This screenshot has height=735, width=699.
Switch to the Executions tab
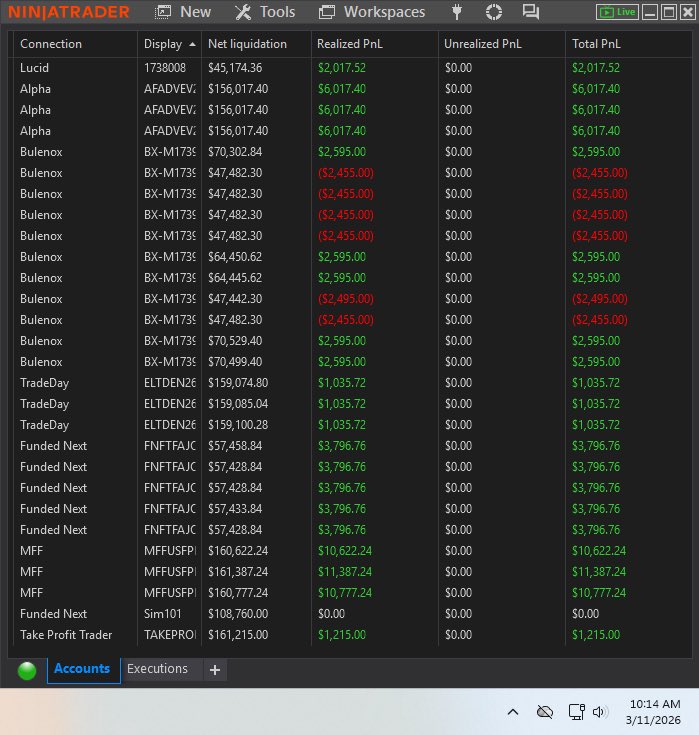coord(158,669)
